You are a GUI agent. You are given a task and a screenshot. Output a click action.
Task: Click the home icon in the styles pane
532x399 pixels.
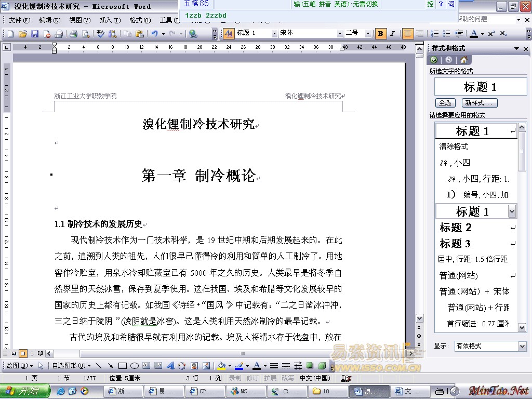click(x=463, y=60)
